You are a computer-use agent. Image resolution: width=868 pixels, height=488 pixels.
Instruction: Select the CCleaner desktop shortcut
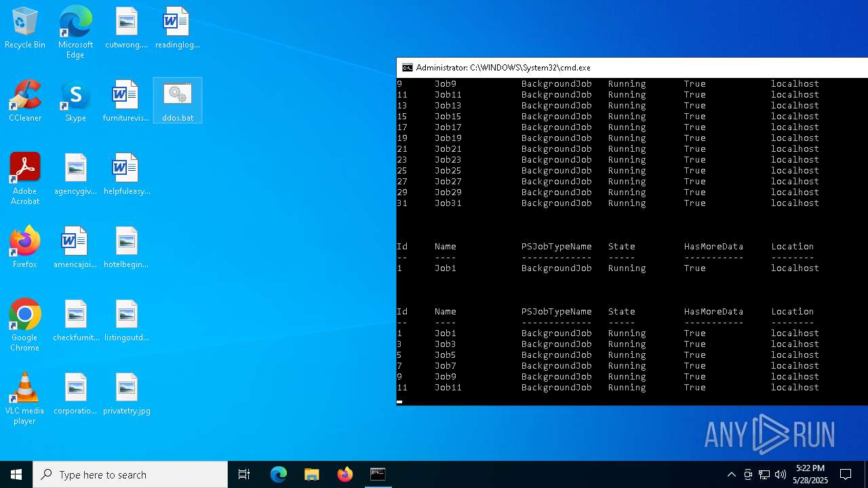click(x=25, y=101)
